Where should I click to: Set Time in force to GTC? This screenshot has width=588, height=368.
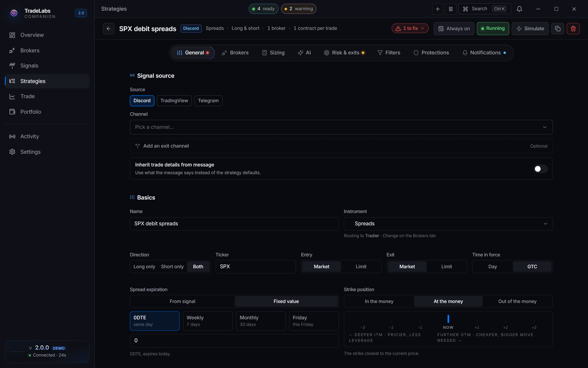[532, 267]
